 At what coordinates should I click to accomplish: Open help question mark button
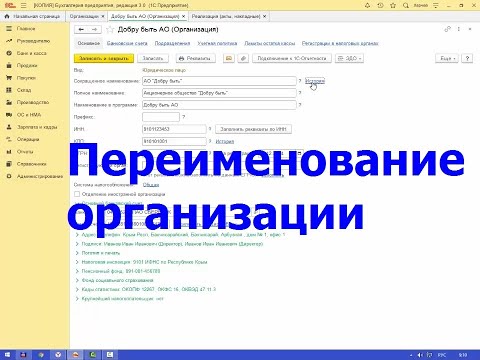[467, 58]
